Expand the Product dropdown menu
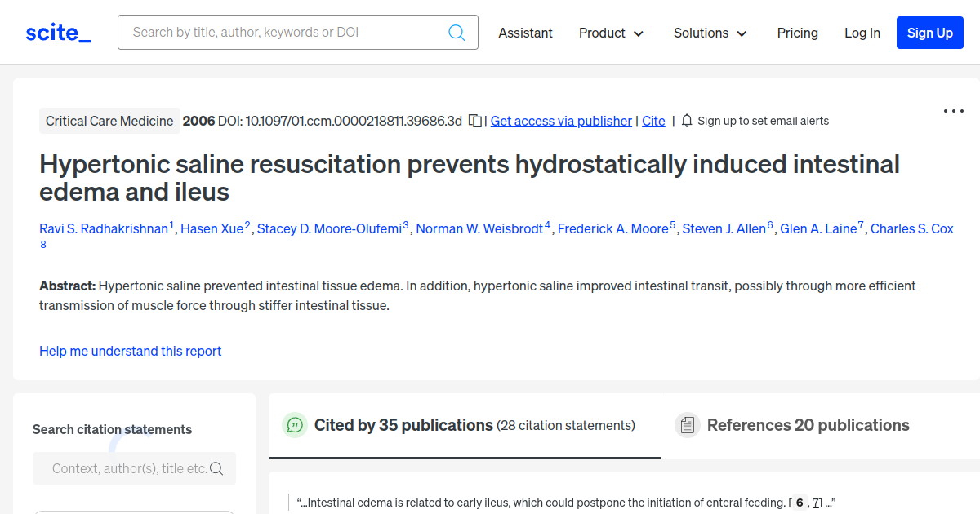This screenshot has width=980, height=514. pyautogui.click(x=611, y=33)
